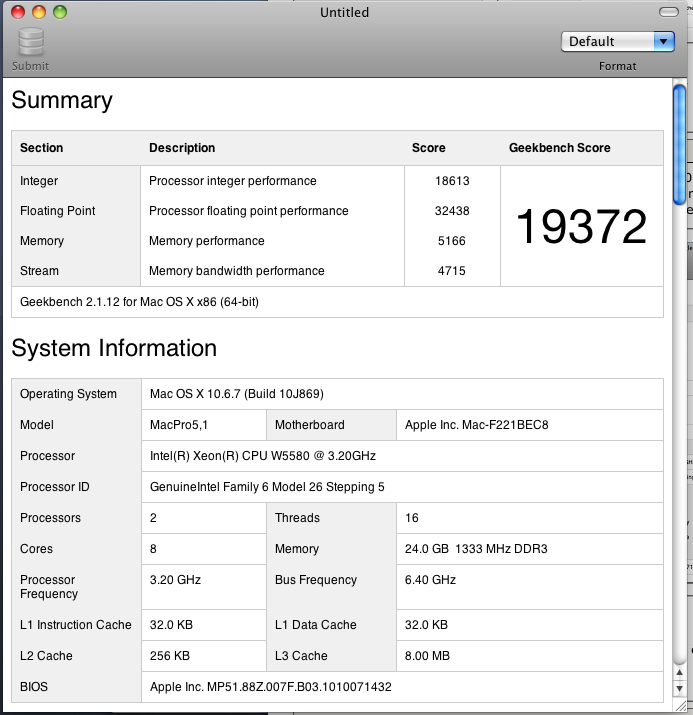693x715 pixels.
Task: Click the Submit database icon
Action: 31,42
